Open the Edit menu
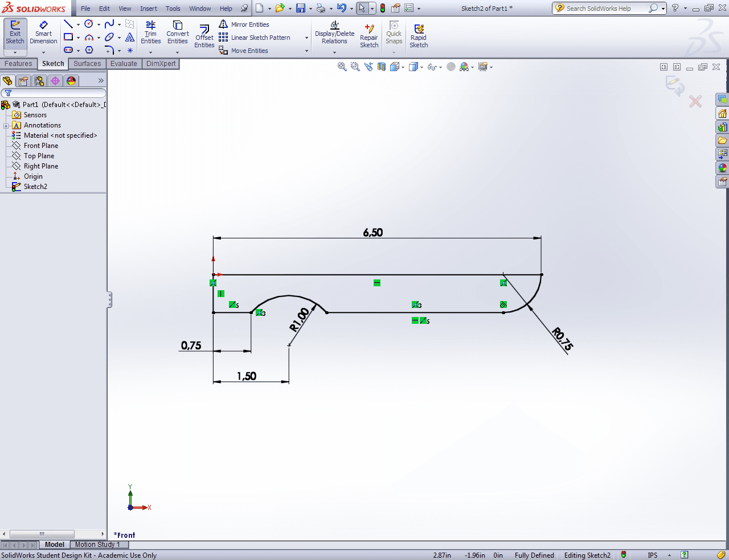Image resolution: width=729 pixels, height=560 pixels. 104,9
